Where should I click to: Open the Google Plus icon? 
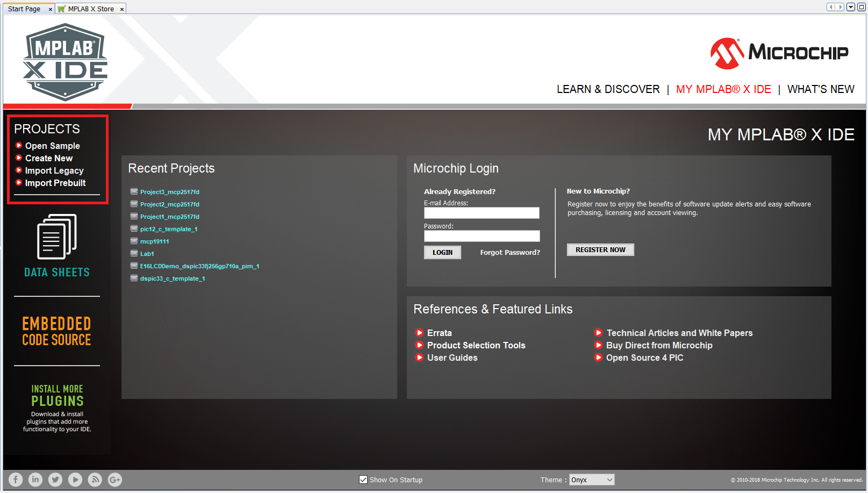tap(115, 480)
